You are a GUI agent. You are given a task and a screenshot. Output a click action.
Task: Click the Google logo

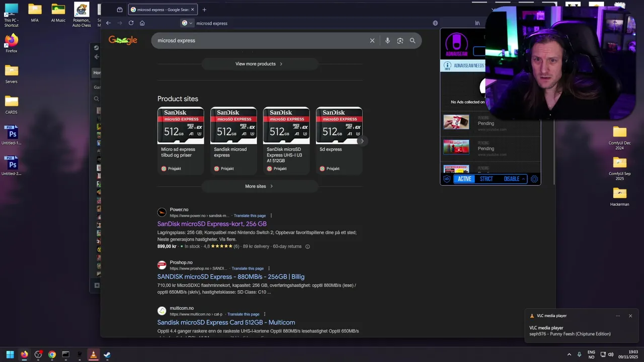(123, 40)
